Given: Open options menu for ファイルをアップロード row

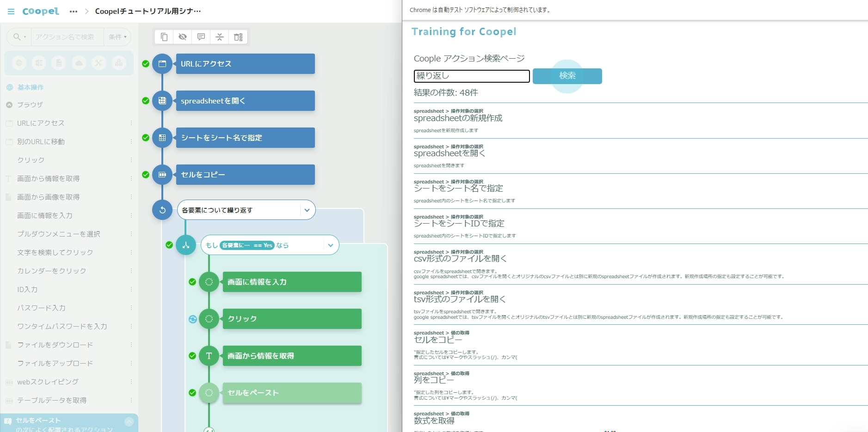Looking at the screenshot, I should (x=131, y=364).
